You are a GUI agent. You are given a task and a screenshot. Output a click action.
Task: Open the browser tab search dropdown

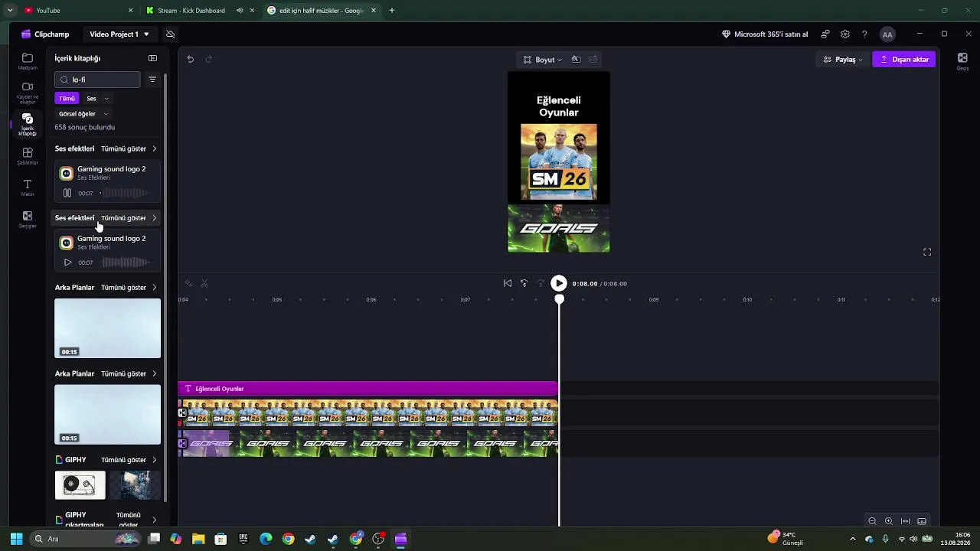click(10, 11)
